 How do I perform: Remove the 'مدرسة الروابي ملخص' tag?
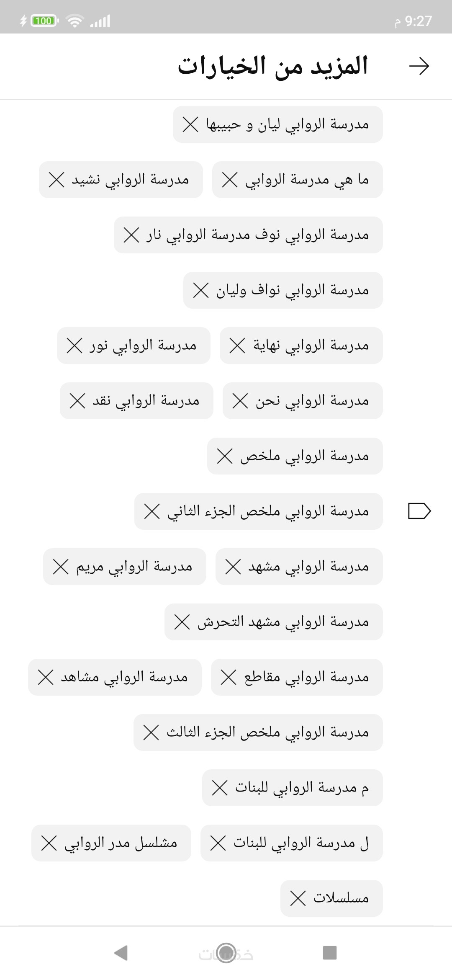point(225,456)
